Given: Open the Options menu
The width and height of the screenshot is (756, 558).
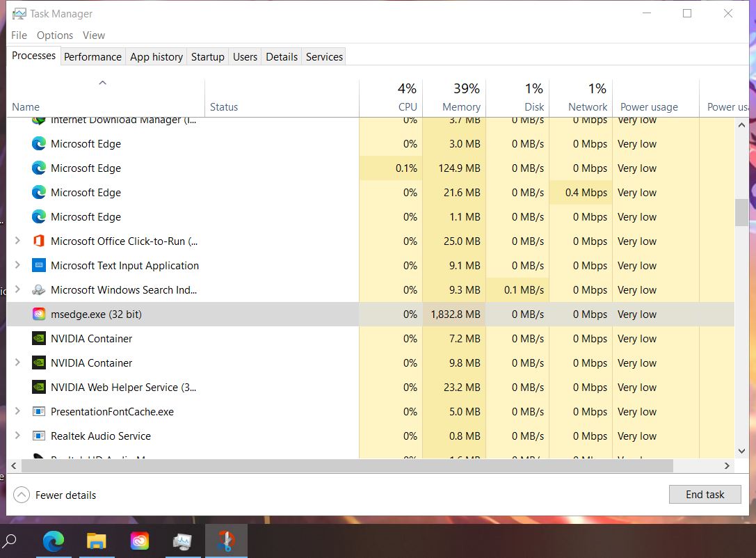Looking at the screenshot, I should [x=55, y=35].
